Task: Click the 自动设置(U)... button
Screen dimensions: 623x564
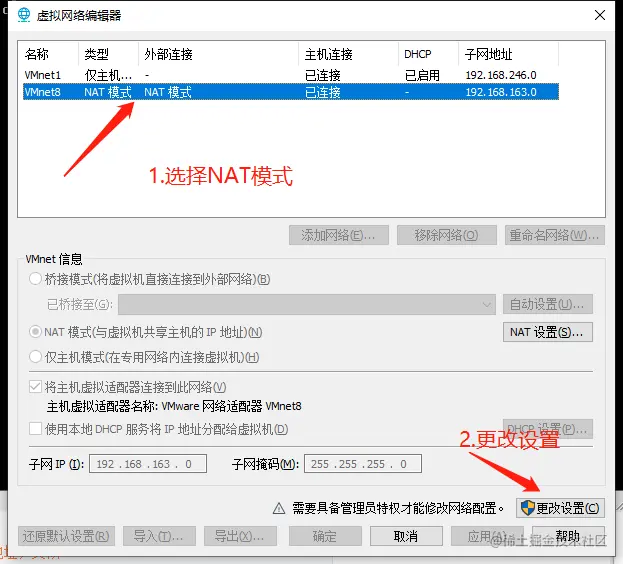Action: pyautogui.click(x=548, y=304)
